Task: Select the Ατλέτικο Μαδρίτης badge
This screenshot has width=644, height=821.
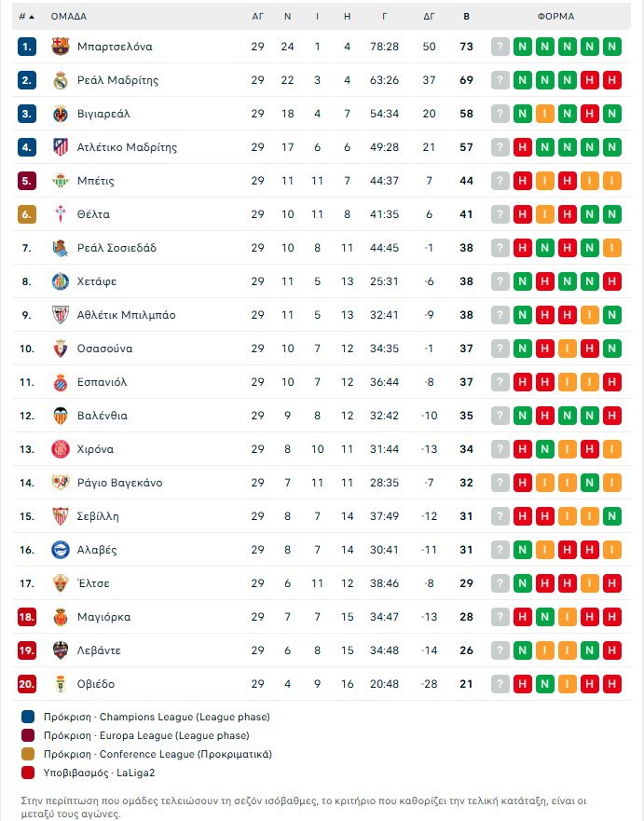Action: (61, 147)
